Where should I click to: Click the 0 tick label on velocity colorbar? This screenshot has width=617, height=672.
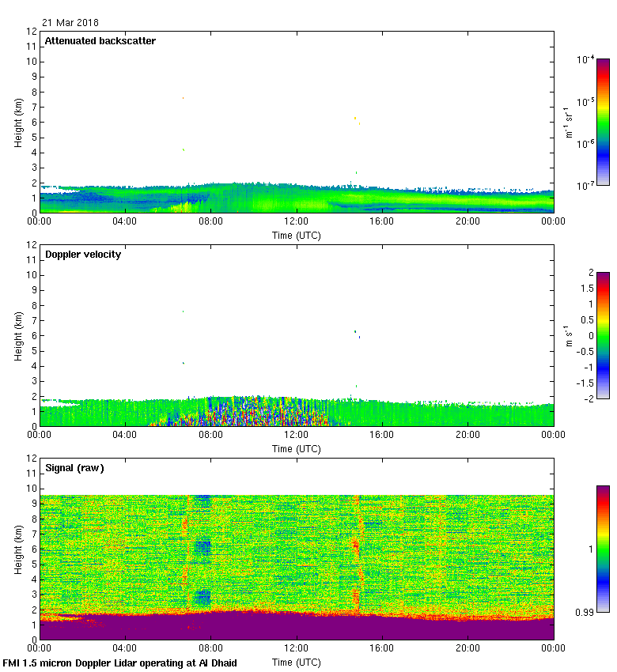click(591, 335)
